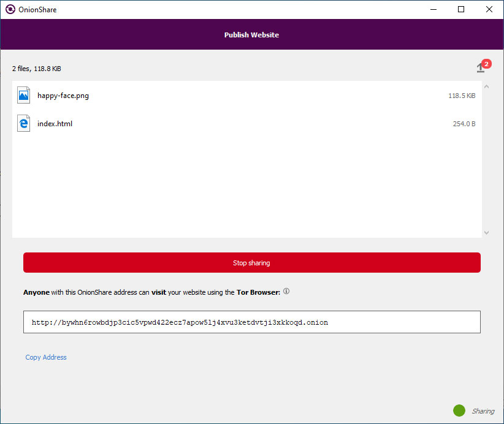The height and width of the screenshot is (424, 504).
Task: Click the Stop sharing button
Action: click(251, 262)
